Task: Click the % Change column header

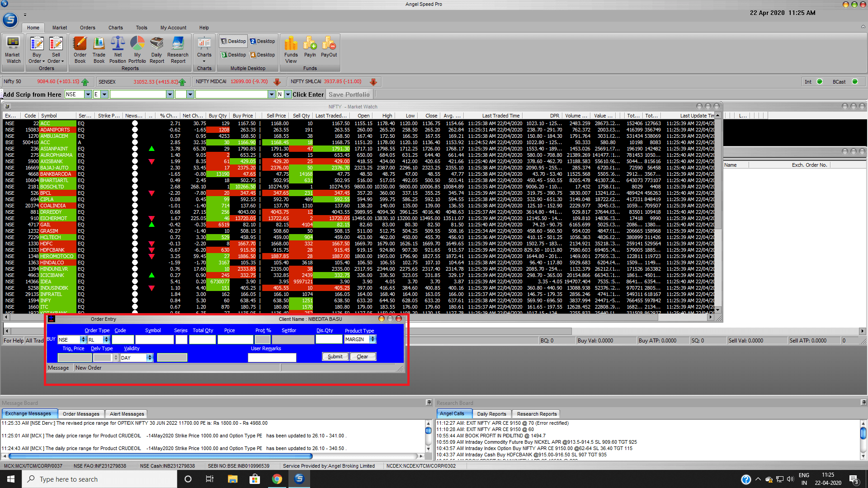Action: tap(168, 116)
